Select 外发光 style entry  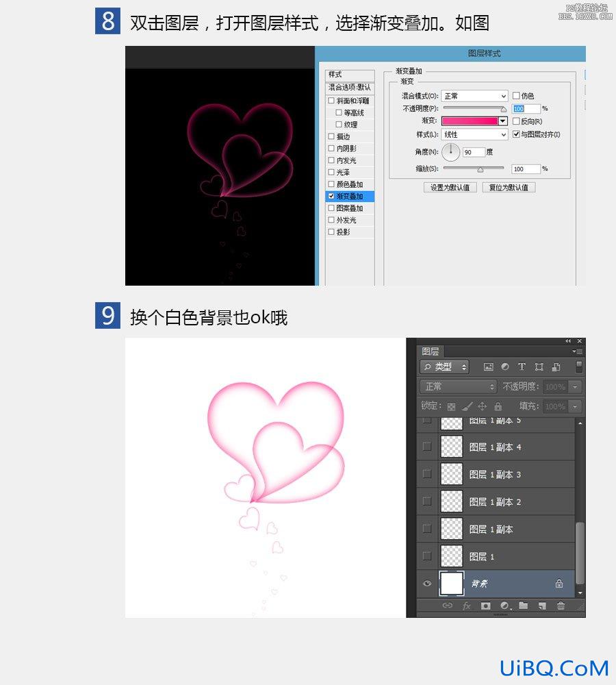coord(350,220)
